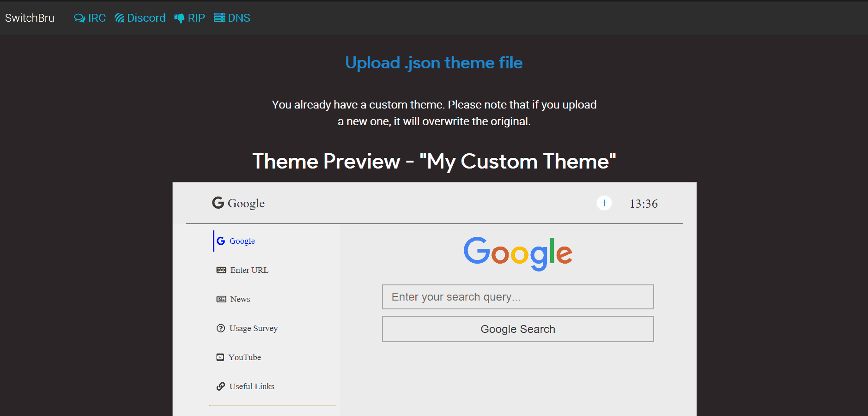Click the 13:36 clock in the preview

(x=643, y=204)
